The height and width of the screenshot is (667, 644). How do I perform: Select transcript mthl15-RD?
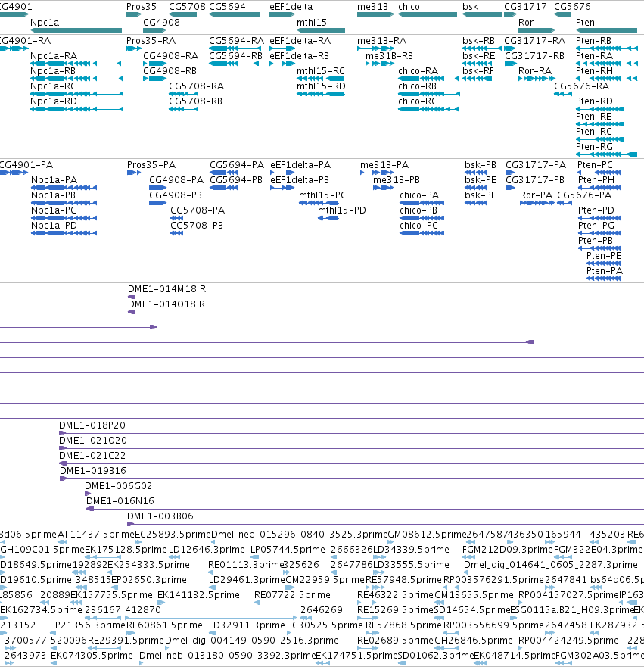tap(321, 94)
